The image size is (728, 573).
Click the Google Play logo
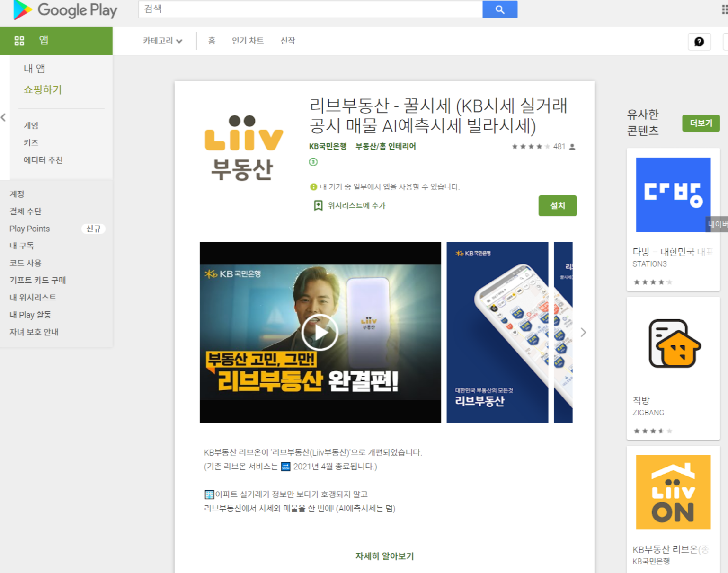(x=65, y=10)
